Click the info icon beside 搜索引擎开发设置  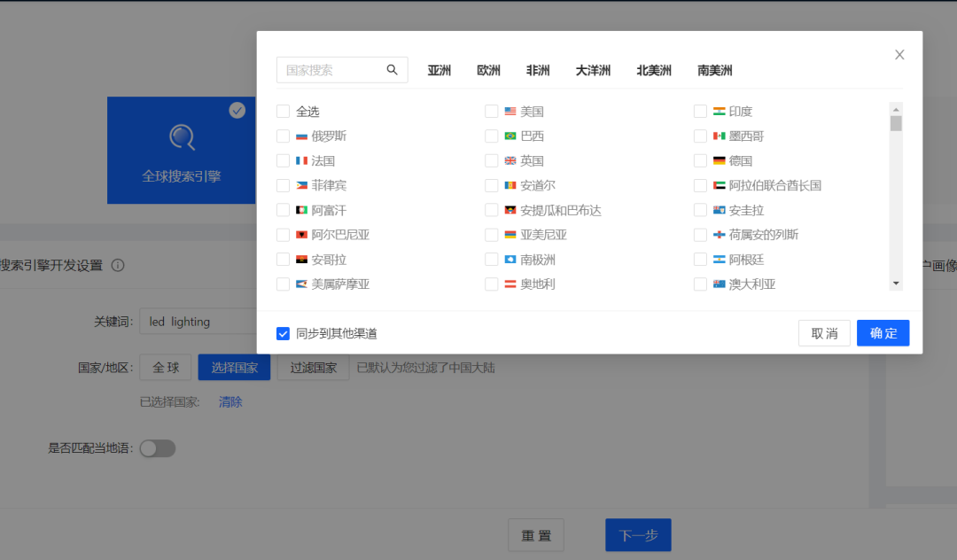tap(117, 265)
